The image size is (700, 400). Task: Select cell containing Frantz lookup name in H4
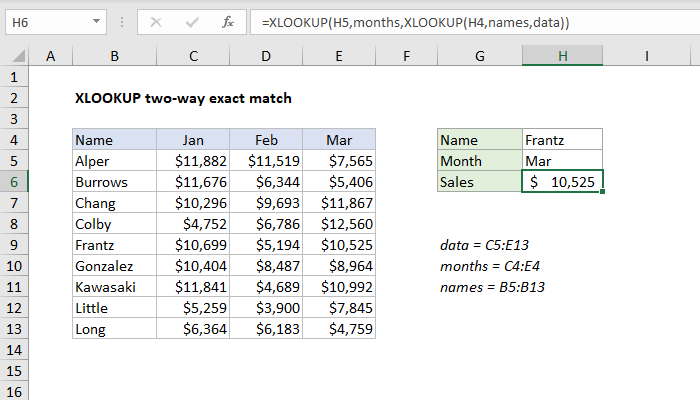(x=563, y=140)
